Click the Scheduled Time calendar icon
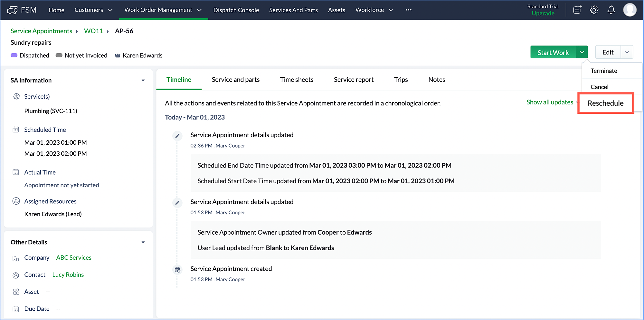Screen dimensions: 644x320 [16, 130]
